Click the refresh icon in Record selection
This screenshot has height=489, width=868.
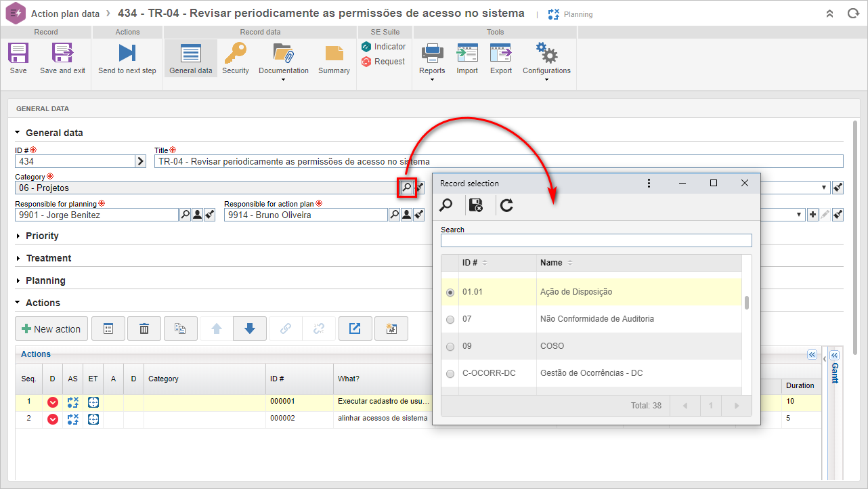pyautogui.click(x=506, y=205)
